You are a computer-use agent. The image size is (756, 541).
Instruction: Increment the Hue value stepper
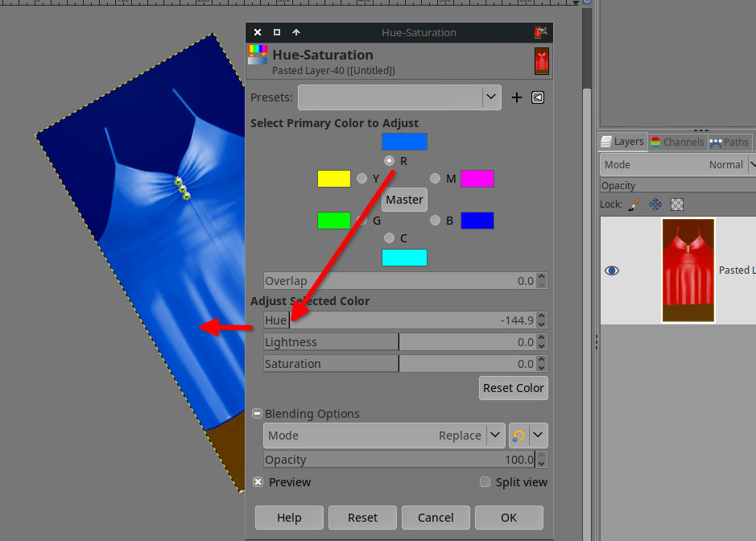(x=542, y=316)
